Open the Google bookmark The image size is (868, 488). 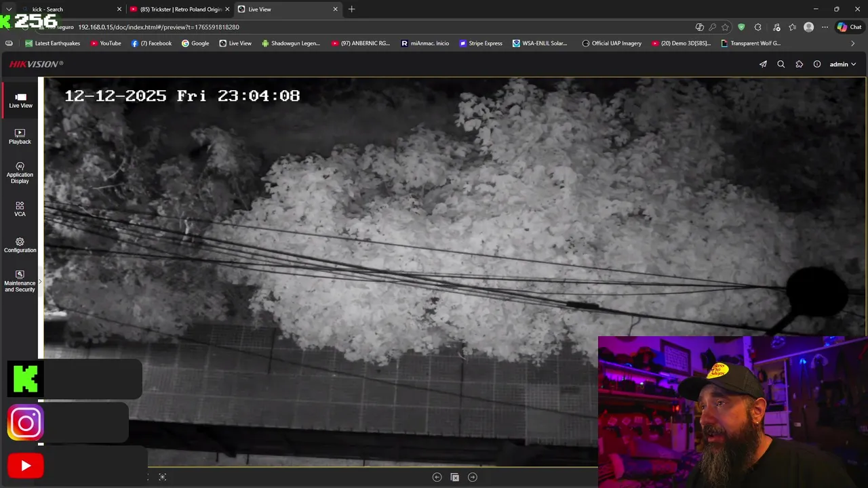pyautogui.click(x=195, y=43)
